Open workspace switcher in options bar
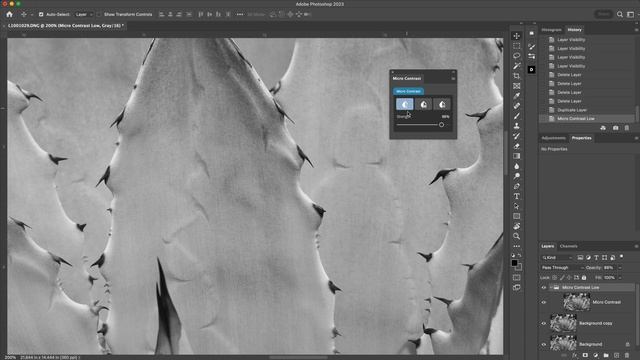 [631, 14]
